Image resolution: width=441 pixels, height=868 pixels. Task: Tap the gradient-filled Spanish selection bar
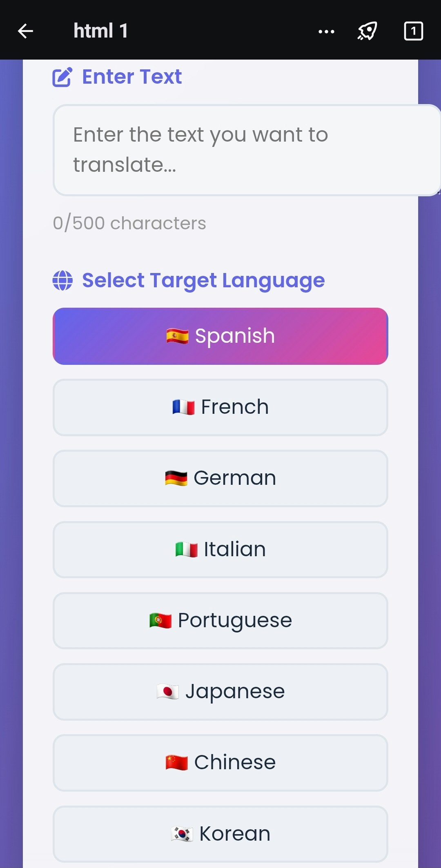(x=220, y=335)
